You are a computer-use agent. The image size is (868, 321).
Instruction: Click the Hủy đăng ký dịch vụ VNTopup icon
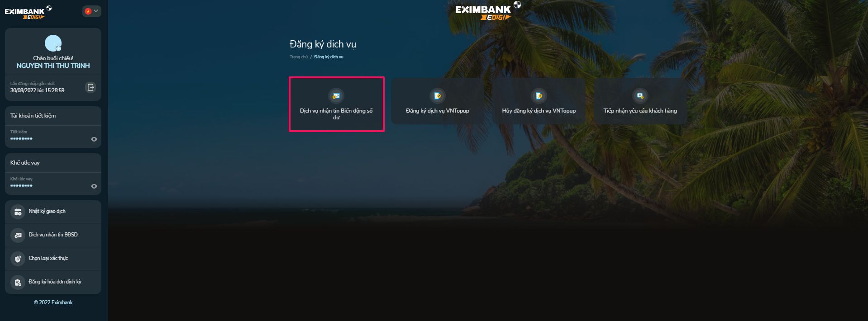pos(539,96)
